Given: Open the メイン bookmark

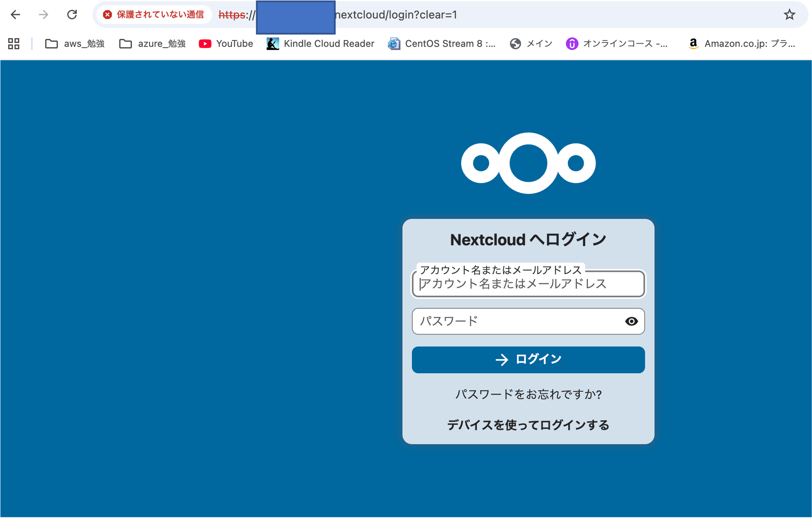Looking at the screenshot, I should pyautogui.click(x=530, y=44).
